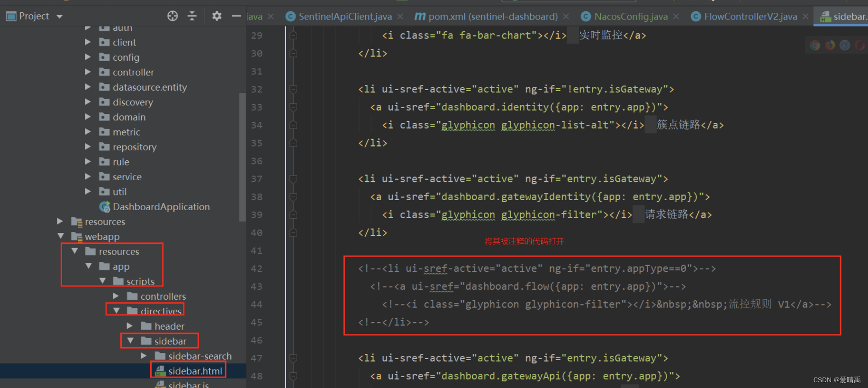868x388 pixels.
Task: Expand the client folder
Action: click(88, 42)
